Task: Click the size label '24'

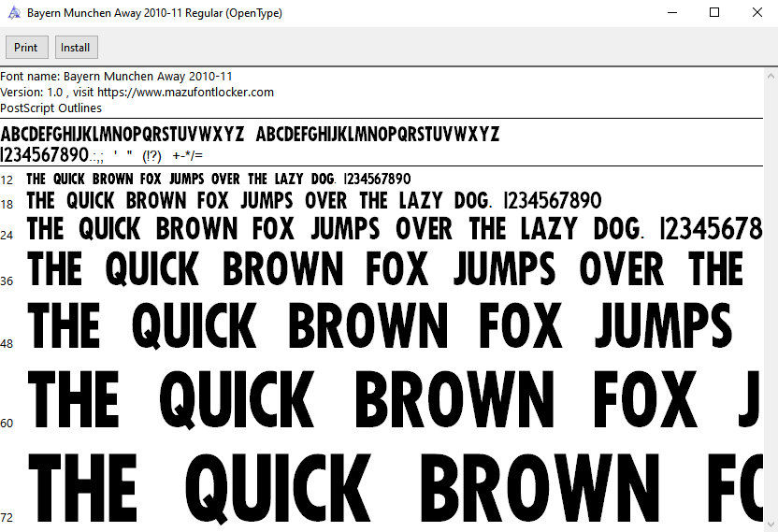Action: pyautogui.click(x=7, y=235)
